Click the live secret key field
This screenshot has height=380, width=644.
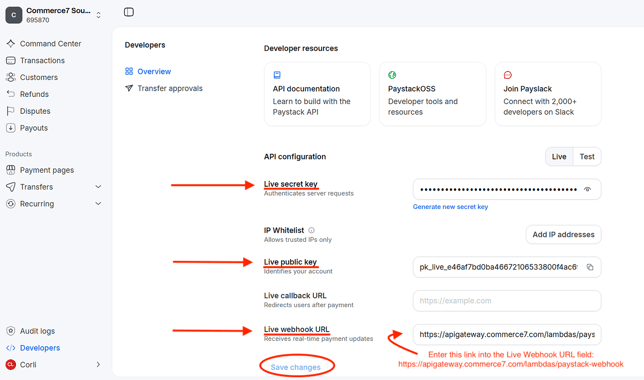coord(507,189)
